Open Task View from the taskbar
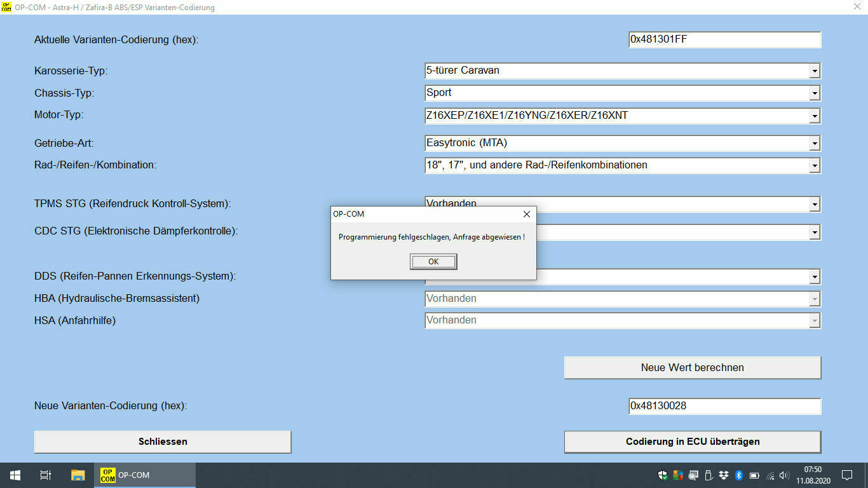This screenshot has height=488, width=868. (x=46, y=475)
